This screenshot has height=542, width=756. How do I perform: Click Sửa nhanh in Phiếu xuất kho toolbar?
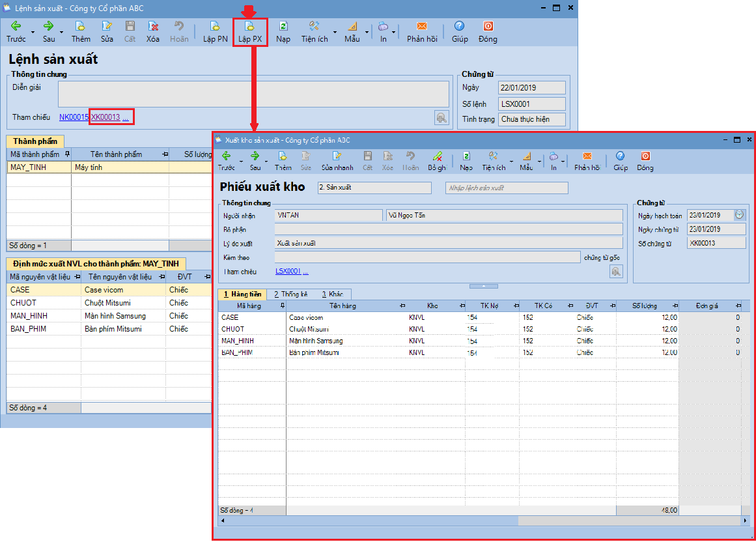coord(337,161)
